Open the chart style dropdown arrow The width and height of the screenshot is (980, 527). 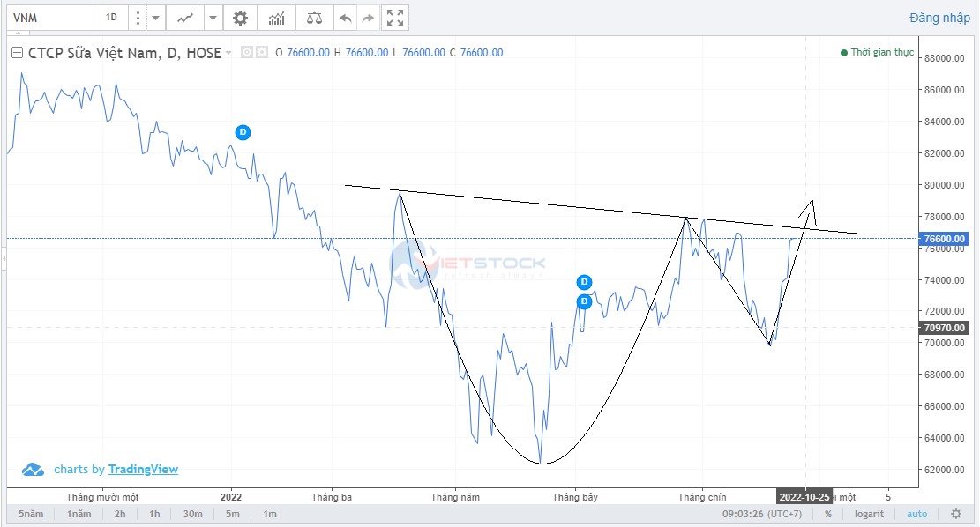tap(214, 18)
